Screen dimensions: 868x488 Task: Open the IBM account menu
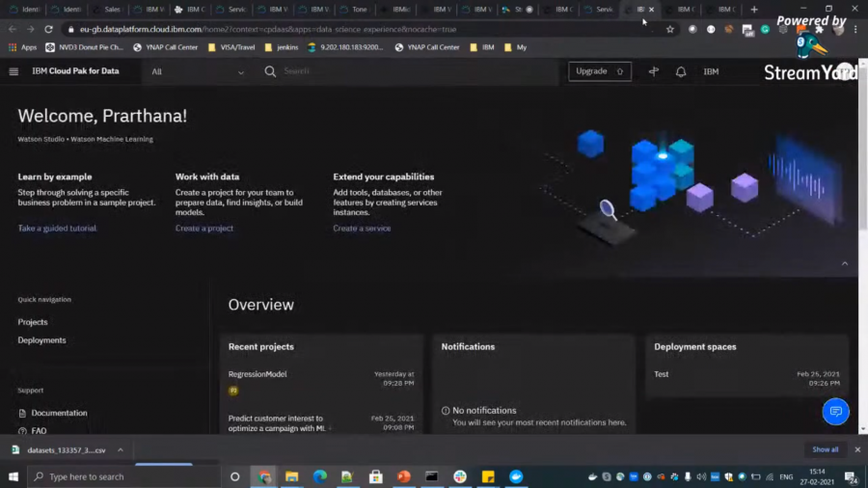pos(711,71)
